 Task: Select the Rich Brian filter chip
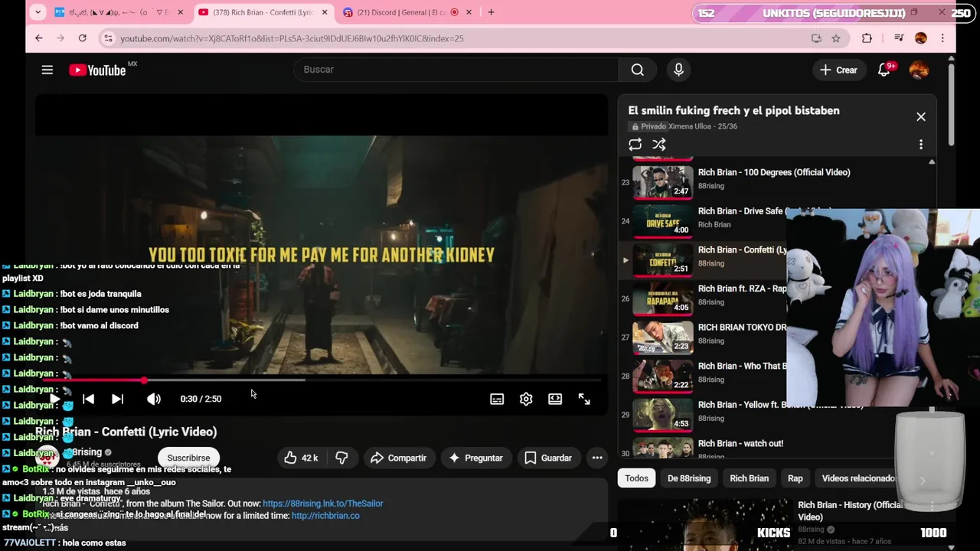(749, 478)
